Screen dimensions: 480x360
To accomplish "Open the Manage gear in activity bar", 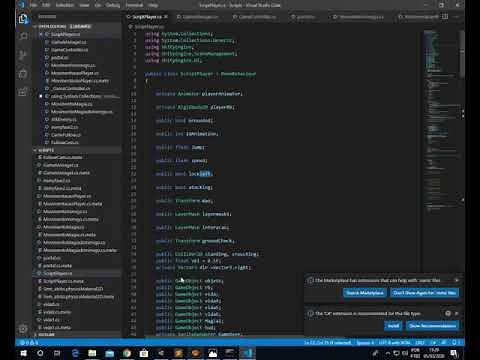I will pos(23,329).
